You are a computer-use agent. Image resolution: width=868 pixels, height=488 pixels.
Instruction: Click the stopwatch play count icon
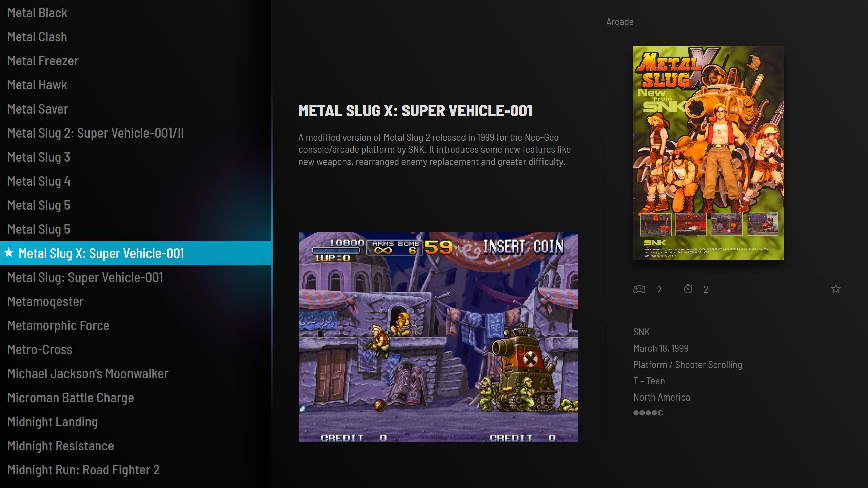pyautogui.click(x=688, y=289)
